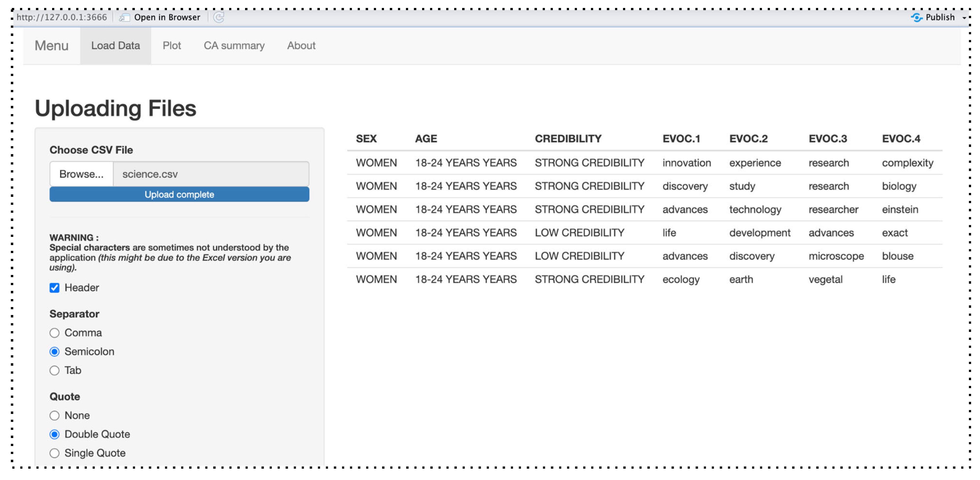Click the Menu navbar title
This screenshot has height=480, width=980.
[51, 46]
